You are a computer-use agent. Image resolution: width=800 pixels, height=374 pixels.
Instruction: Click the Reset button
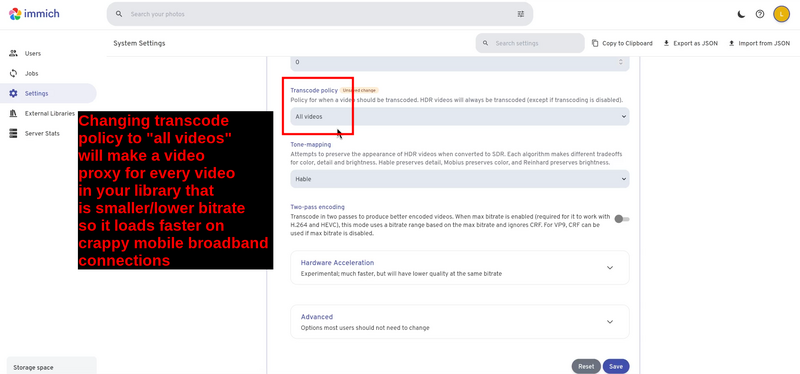coord(586,366)
